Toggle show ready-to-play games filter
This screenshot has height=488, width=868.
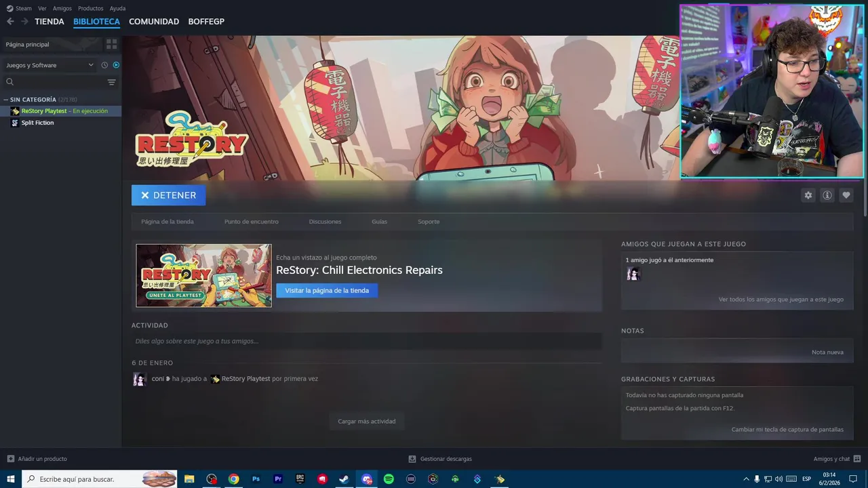click(x=116, y=65)
